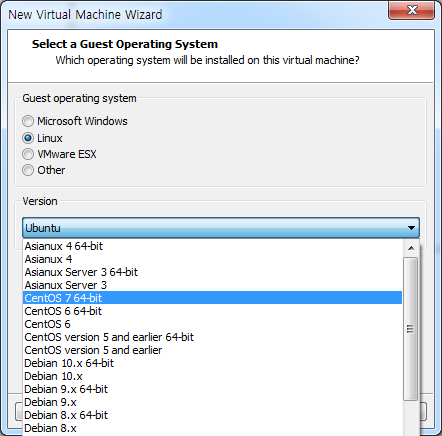Image resolution: width=442 pixels, height=436 pixels.
Task: Choose CentOS 6 64-bit in the version list
Action: [212, 311]
